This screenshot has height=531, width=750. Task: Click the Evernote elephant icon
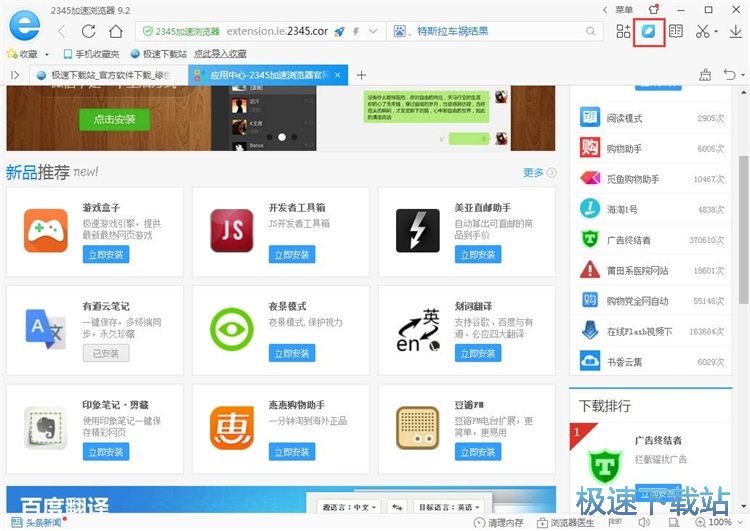46,428
